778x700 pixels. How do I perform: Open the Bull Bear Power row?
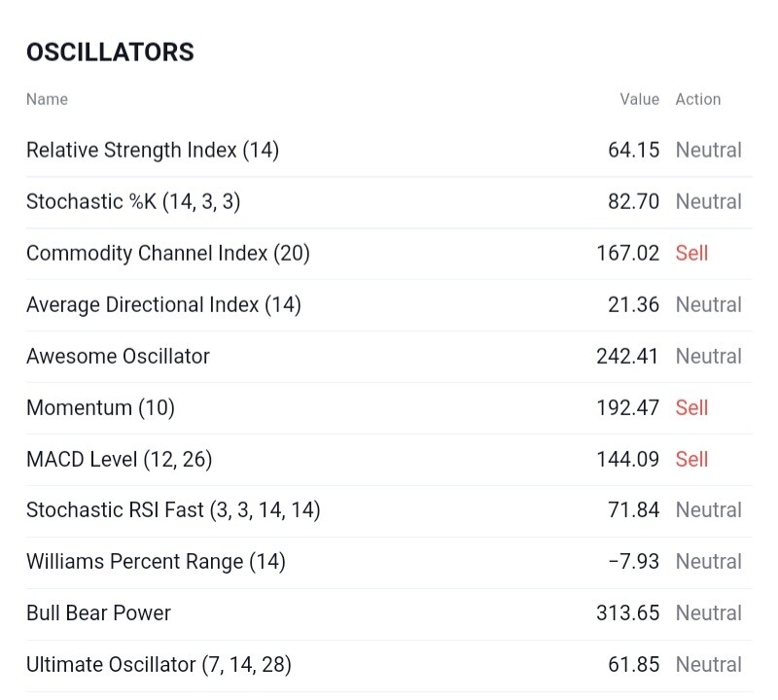coord(389,613)
